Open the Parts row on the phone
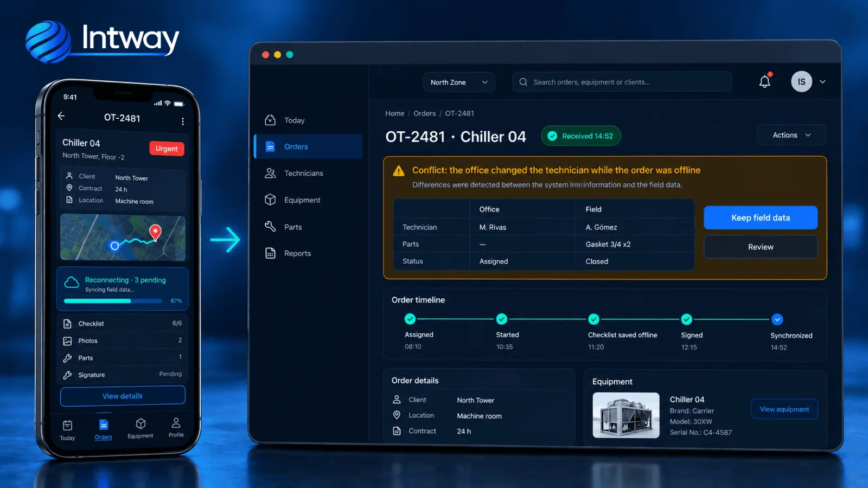Image resolution: width=868 pixels, height=488 pixels. tap(123, 358)
